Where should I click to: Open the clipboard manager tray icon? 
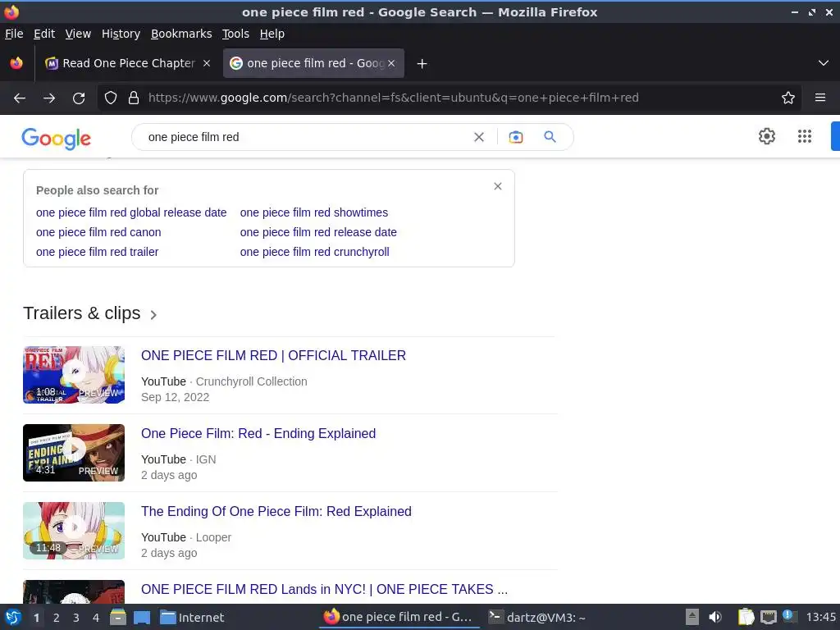[746, 618]
